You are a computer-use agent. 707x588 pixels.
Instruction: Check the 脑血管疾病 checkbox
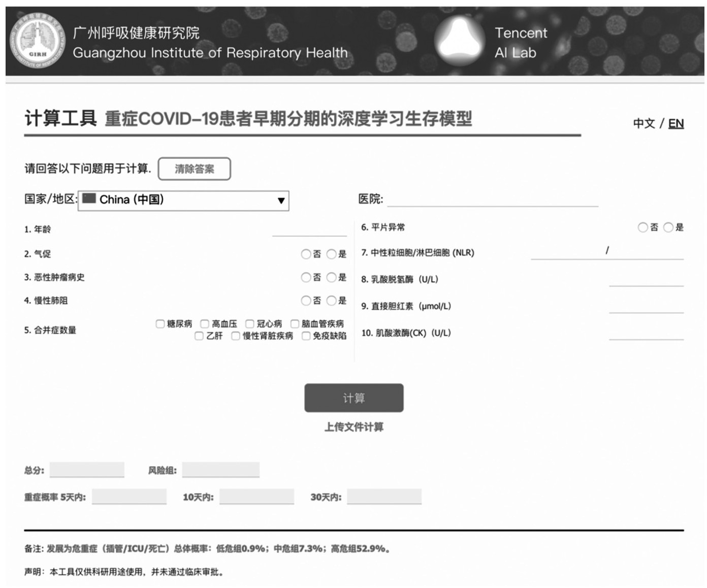[x=295, y=323]
